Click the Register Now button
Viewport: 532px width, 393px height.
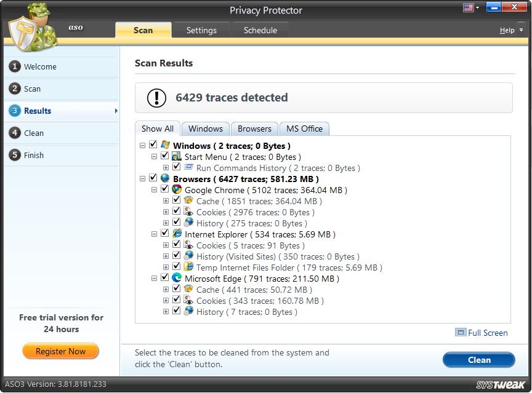60,351
